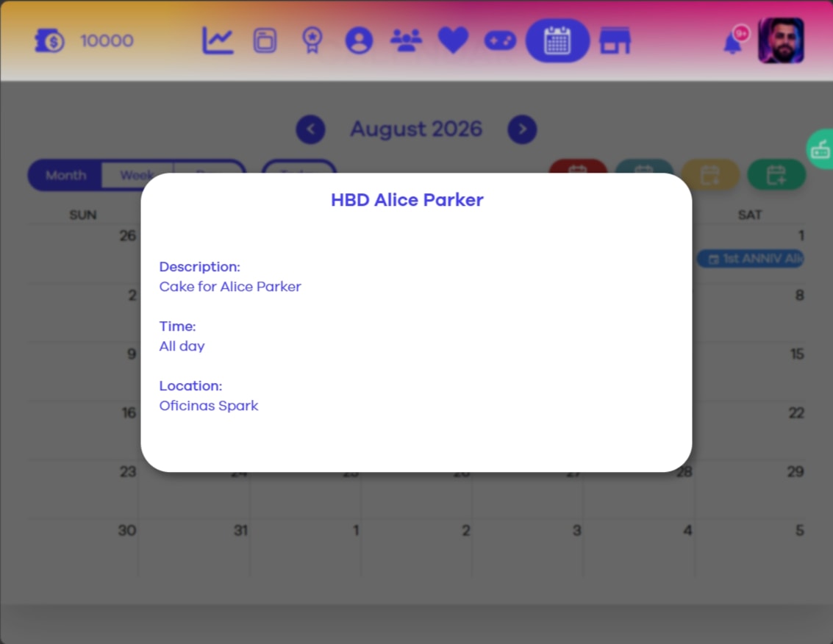Open the notifications bell
The height and width of the screenshot is (644, 833).
(x=733, y=43)
